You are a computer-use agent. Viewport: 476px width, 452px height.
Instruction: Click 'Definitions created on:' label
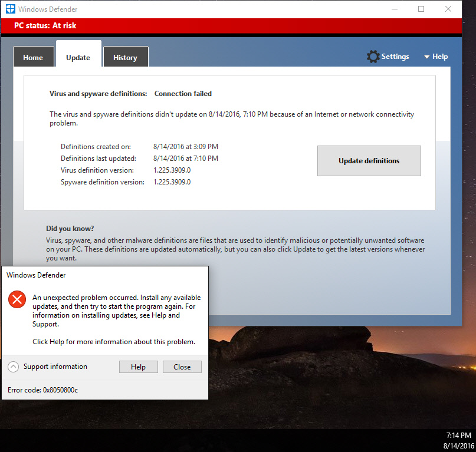click(96, 147)
